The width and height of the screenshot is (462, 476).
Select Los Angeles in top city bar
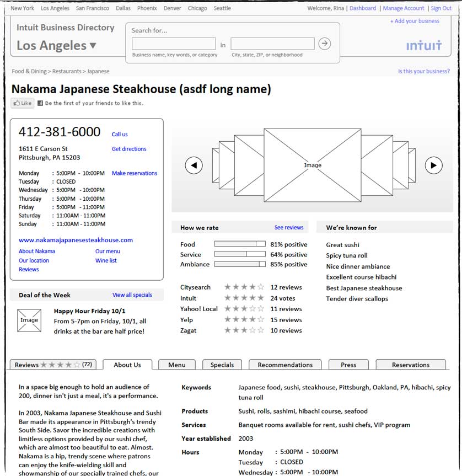point(55,8)
